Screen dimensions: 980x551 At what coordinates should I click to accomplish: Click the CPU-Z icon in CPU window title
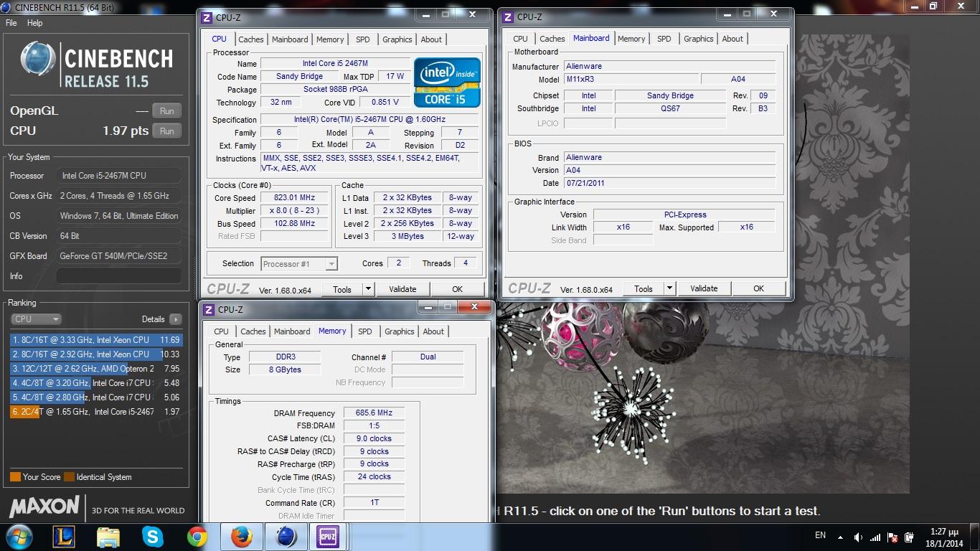point(207,18)
